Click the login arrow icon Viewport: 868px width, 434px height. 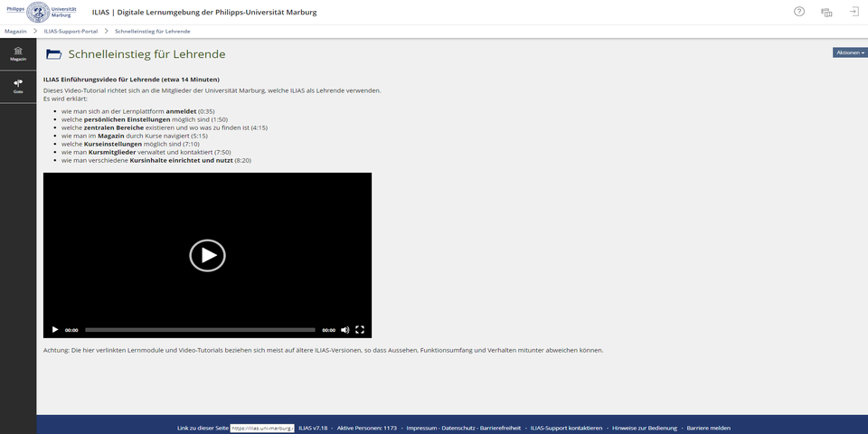click(854, 12)
